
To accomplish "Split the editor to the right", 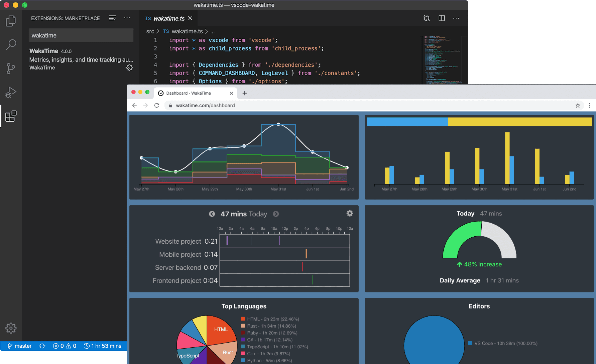I will point(442,18).
